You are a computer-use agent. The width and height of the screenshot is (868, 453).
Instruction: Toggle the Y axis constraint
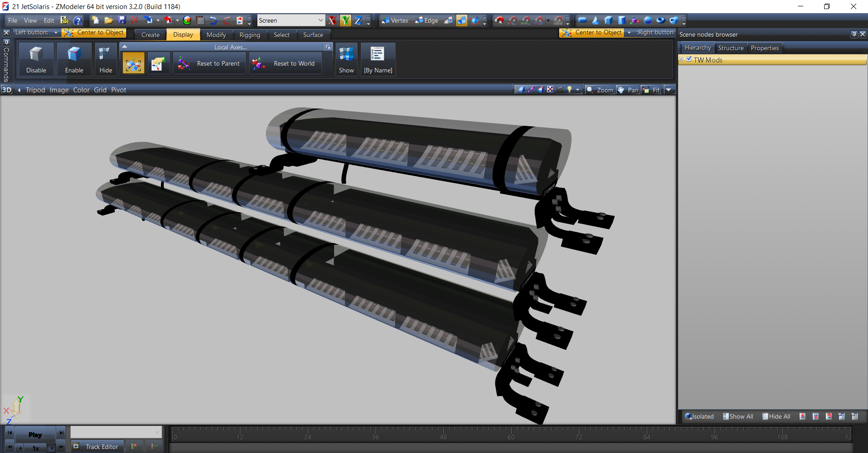click(x=345, y=20)
